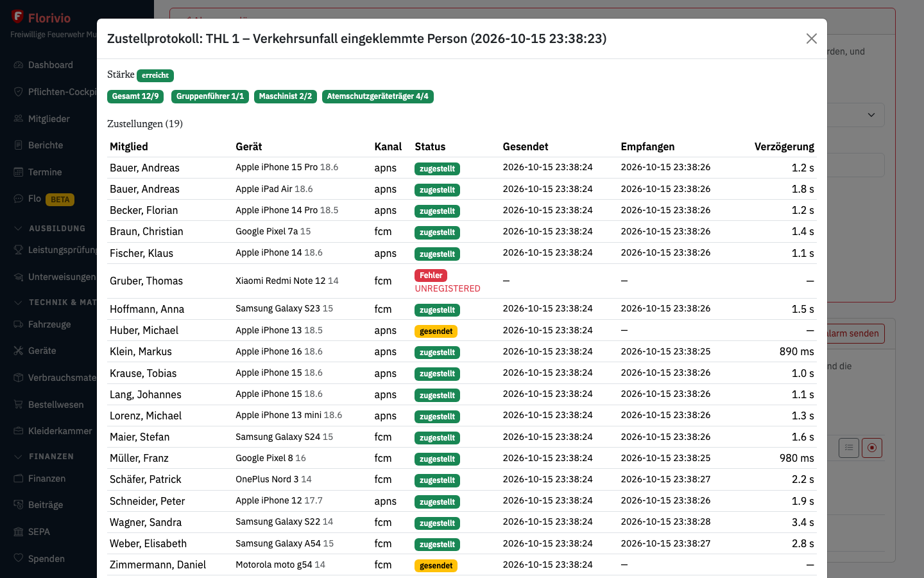This screenshot has height=578, width=924.
Task: Open Dashboard in the sidebar
Action: click(51, 65)
